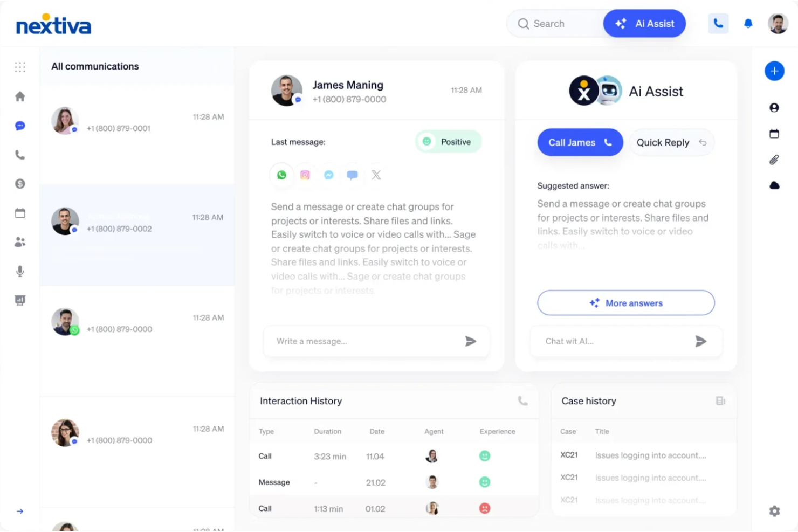Open the cloud icon in right rail
This screenshot has height=532, width=798.
(774, 185)
